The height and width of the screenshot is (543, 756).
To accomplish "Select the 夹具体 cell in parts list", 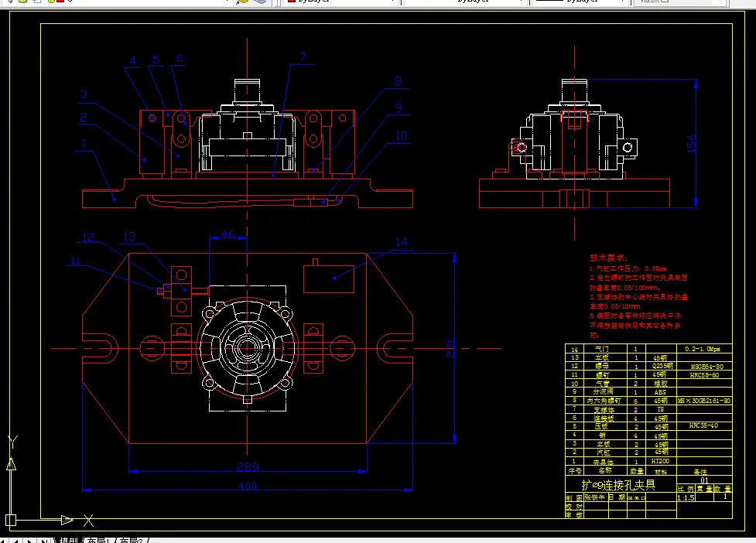I will click(x=603, y=462).
